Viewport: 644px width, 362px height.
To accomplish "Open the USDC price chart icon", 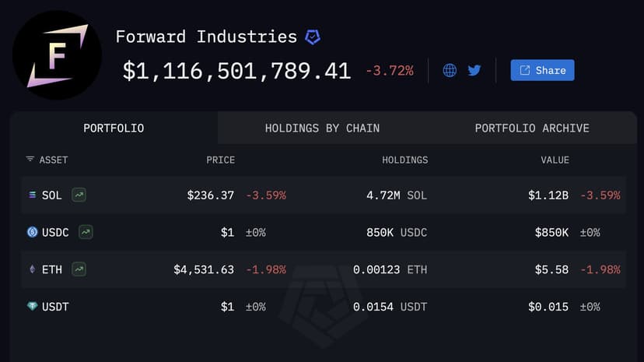I will click(86, 232).
